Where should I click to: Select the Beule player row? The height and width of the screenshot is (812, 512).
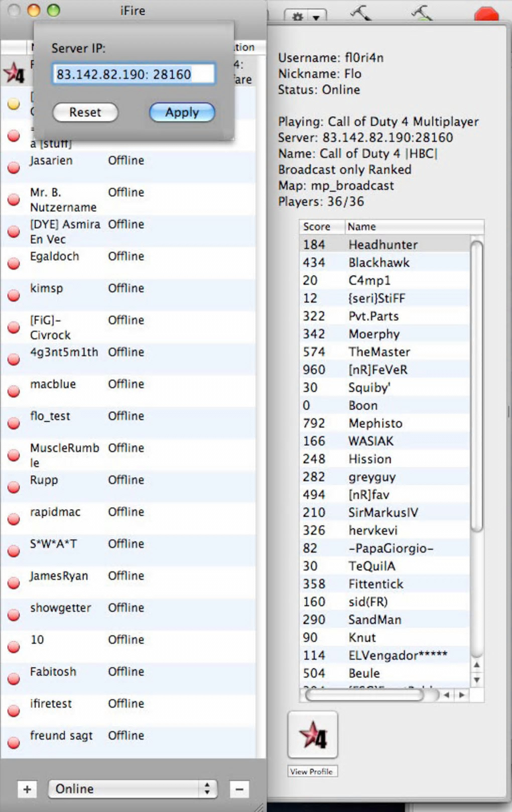385,673
